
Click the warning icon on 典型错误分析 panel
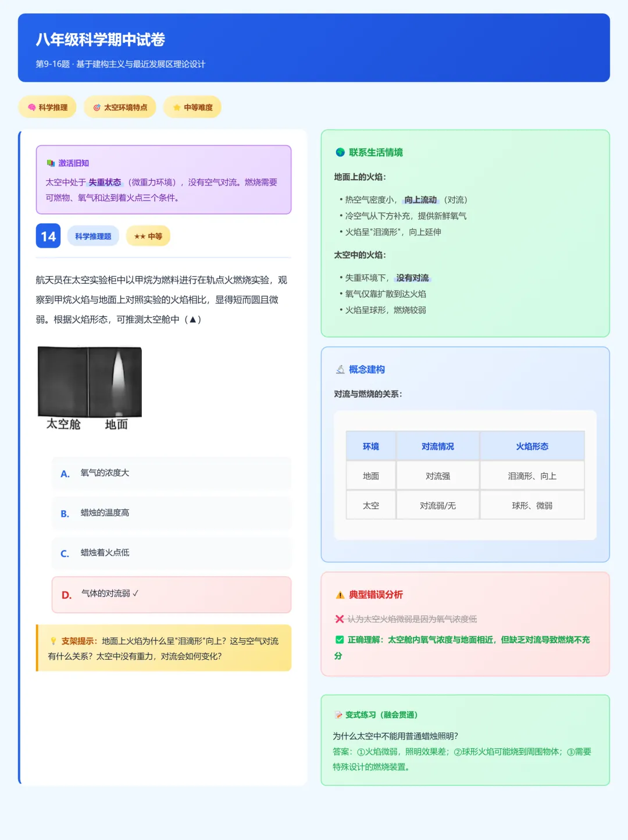click(x=340, y=595)
